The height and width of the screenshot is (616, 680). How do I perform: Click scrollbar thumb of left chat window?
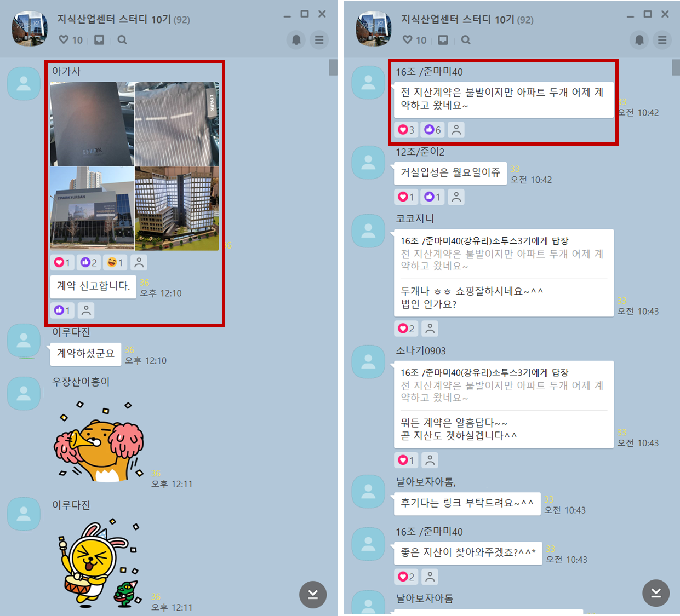333,67
